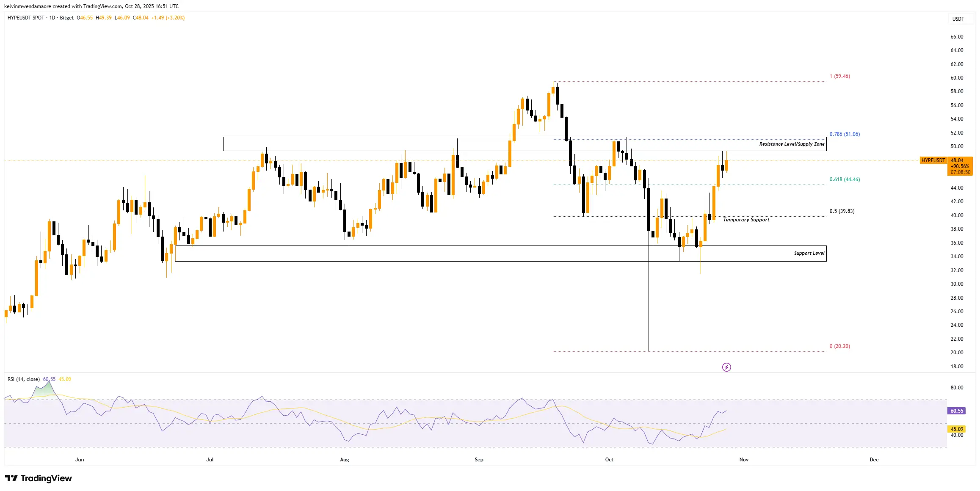Click the purple lightning bolt event icon
Screen dimensions: 980x491
click(727, 367)
